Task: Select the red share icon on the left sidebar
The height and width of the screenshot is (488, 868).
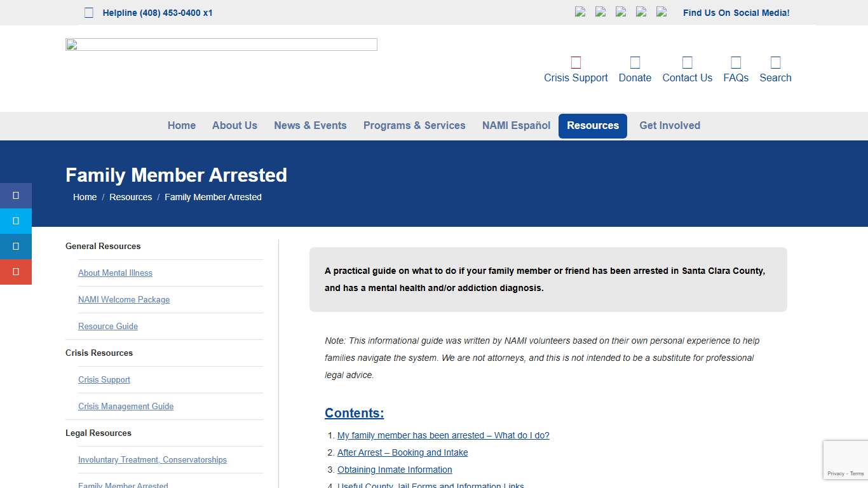Action: tap(16, 272)
